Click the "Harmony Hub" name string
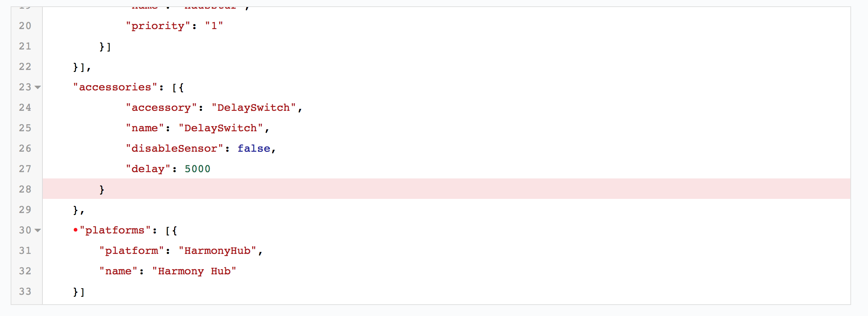The width and height of the screenshot is (868, 316). (194, 271)
